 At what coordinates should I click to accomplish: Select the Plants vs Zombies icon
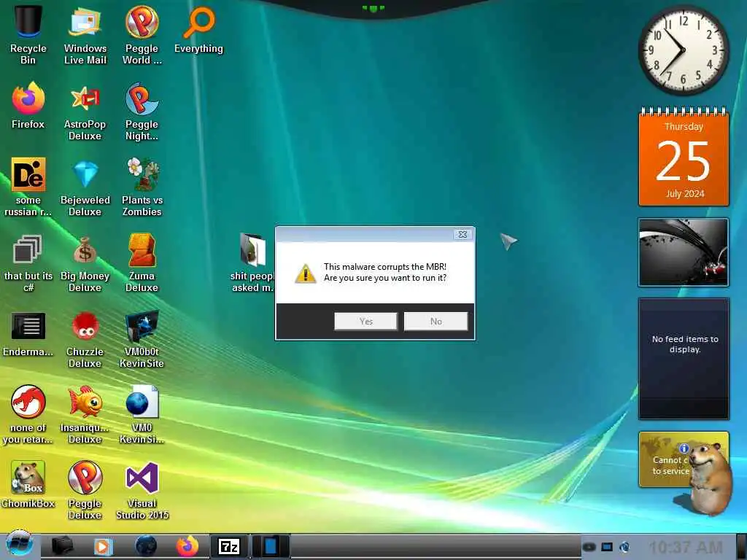point(142,187)
